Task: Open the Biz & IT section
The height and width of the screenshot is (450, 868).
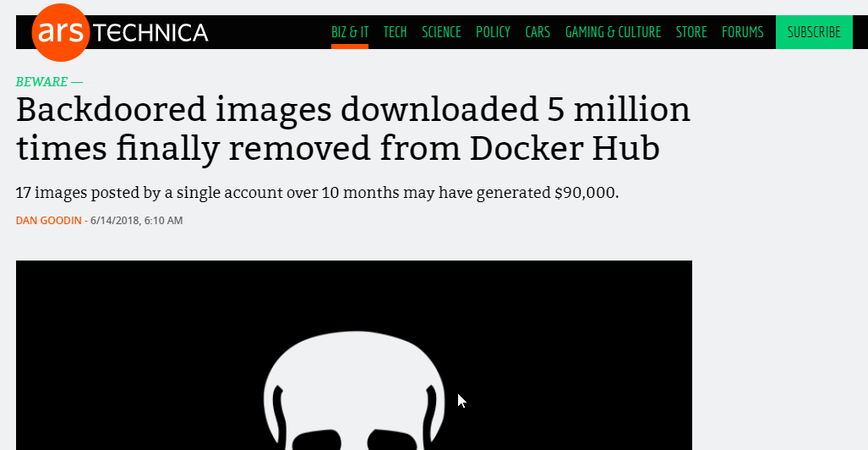Action: click(x=350, y=32)
